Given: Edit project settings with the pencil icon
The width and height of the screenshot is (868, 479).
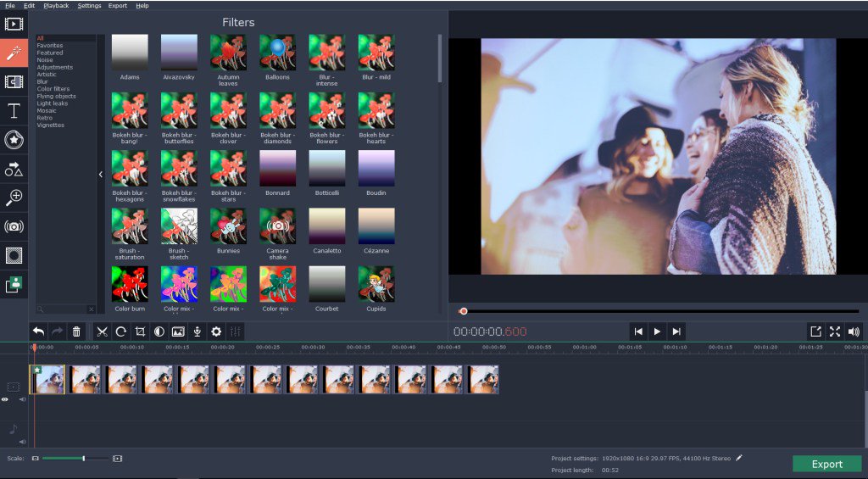Looking at the screenshot, I should point(739,458).
